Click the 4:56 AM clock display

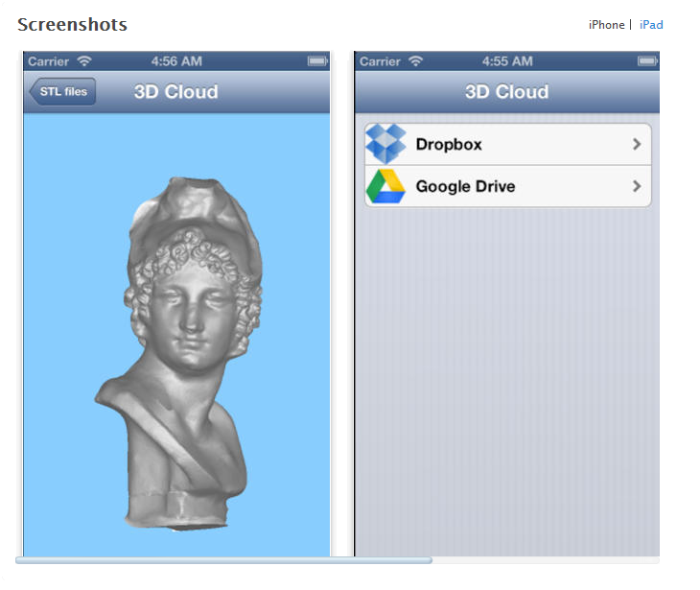176,61
